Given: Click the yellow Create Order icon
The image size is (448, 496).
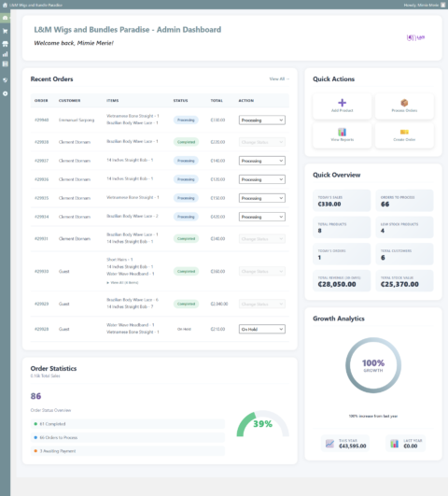Looking at the screenshot, I should (x=404, y=132).
